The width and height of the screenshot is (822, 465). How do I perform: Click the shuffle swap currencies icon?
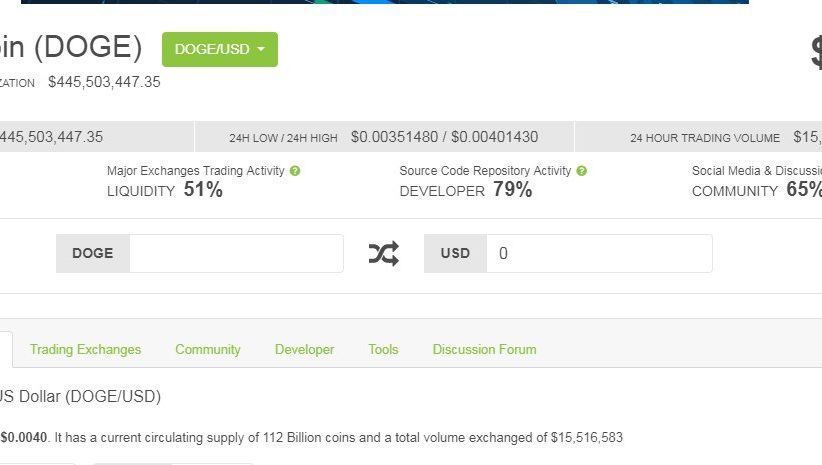tap(383, 254)
